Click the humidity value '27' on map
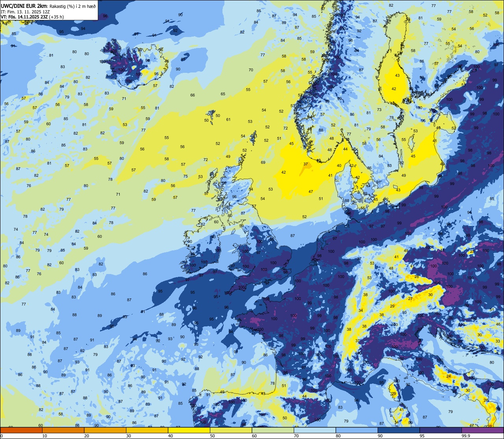 click(410, 299)
